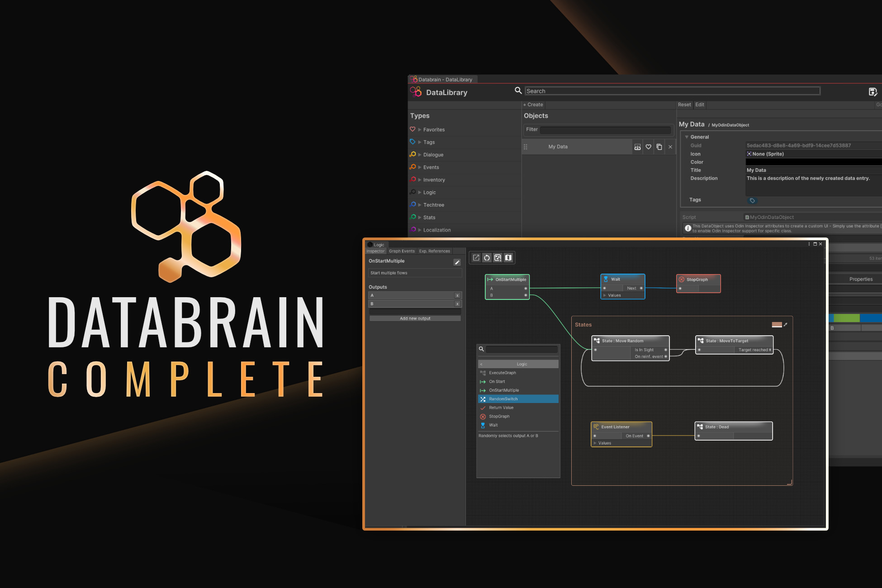Expand the Dialogue type category
The width and height of the screenshot is (882, 588).
click(420, 155)
